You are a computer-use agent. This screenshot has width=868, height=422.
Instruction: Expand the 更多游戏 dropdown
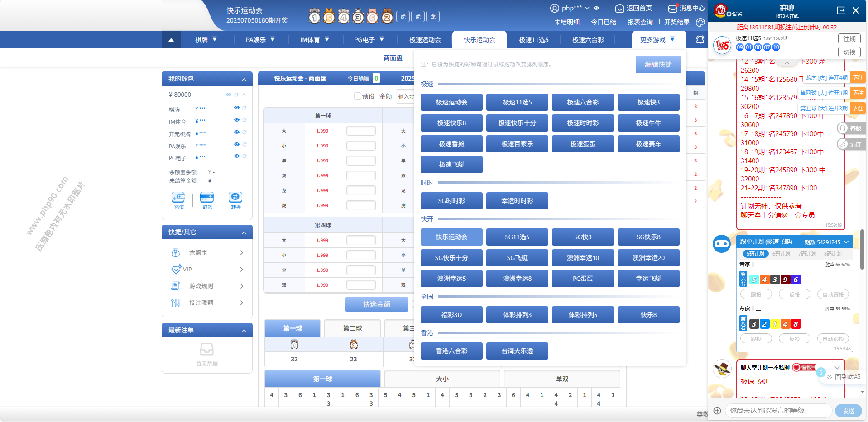tap(657, 40)
